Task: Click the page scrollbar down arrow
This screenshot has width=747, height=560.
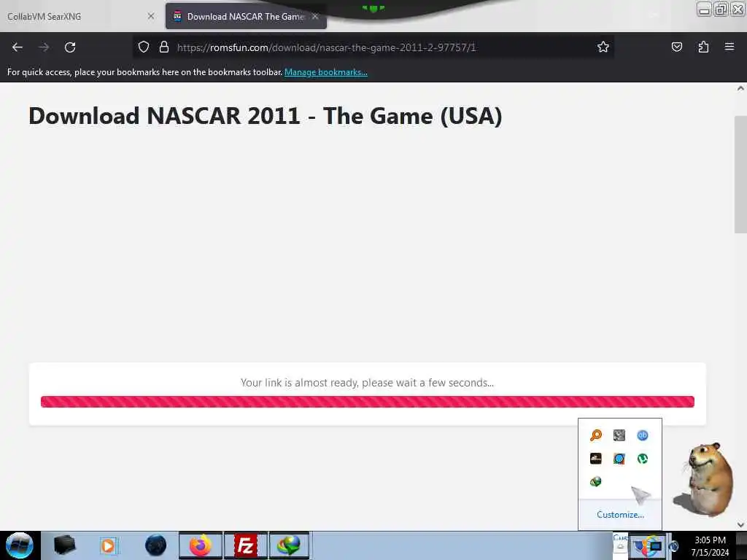Action: (740, 525)
